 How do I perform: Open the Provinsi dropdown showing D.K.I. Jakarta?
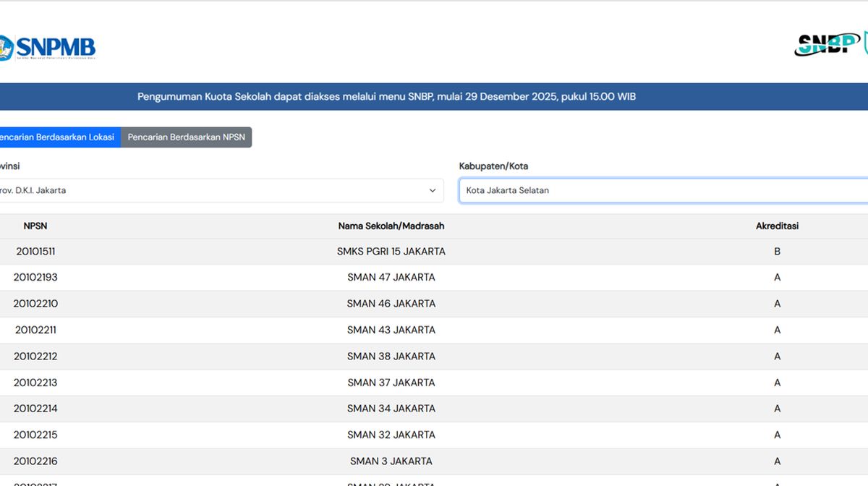pos(221,191)
